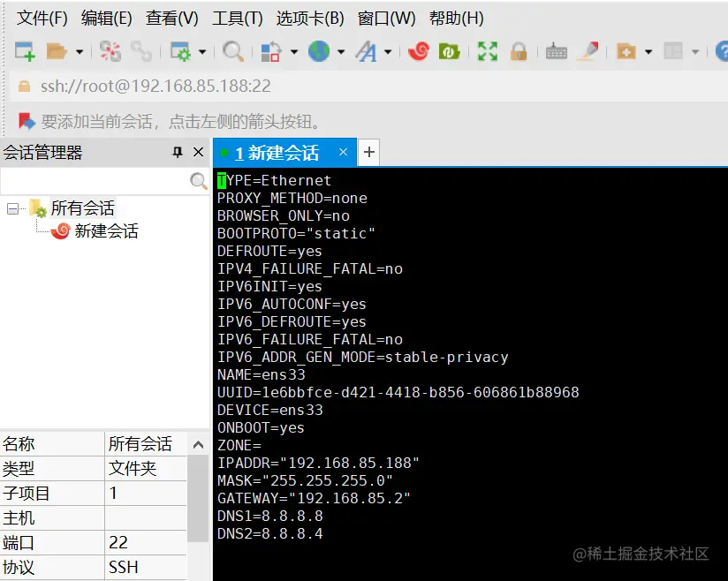Click the bookmark arrow add-session icon

(x=27, y=121)
